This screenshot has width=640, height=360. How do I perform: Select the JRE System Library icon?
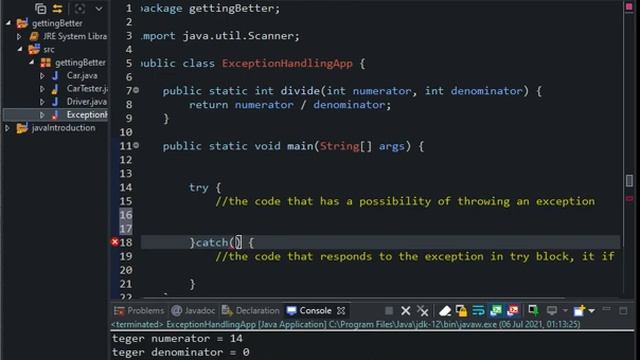click(x=34, y=36)
